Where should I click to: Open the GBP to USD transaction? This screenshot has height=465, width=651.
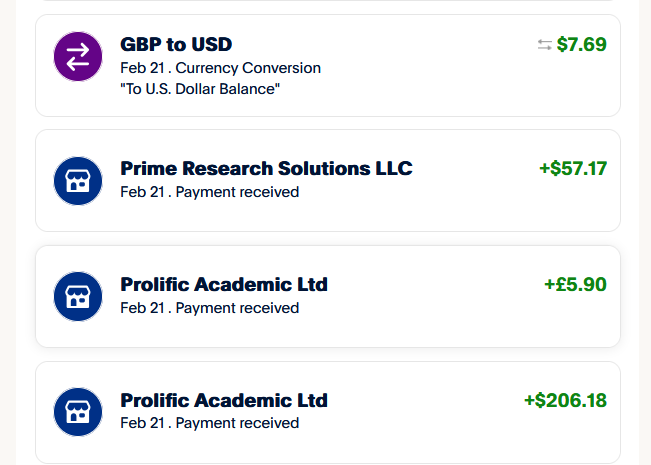pyautogui.click(x=176, y=45)
